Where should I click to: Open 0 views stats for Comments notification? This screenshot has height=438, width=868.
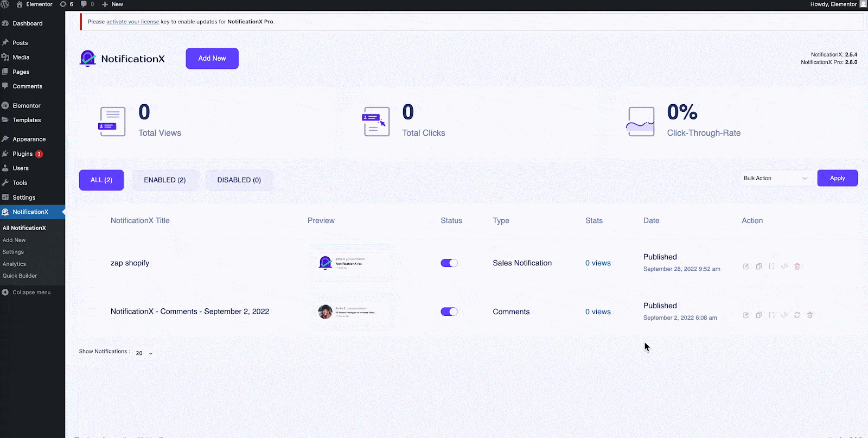tap(598, 312)
